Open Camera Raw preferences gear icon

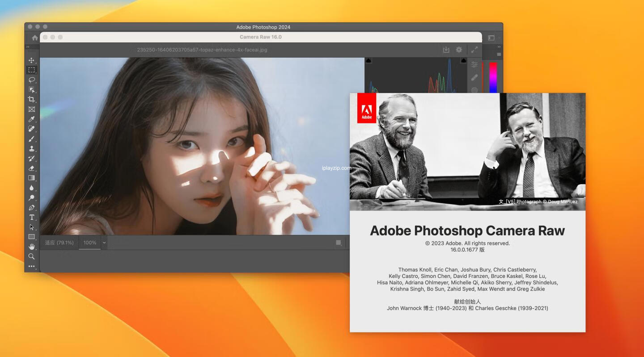459,50
